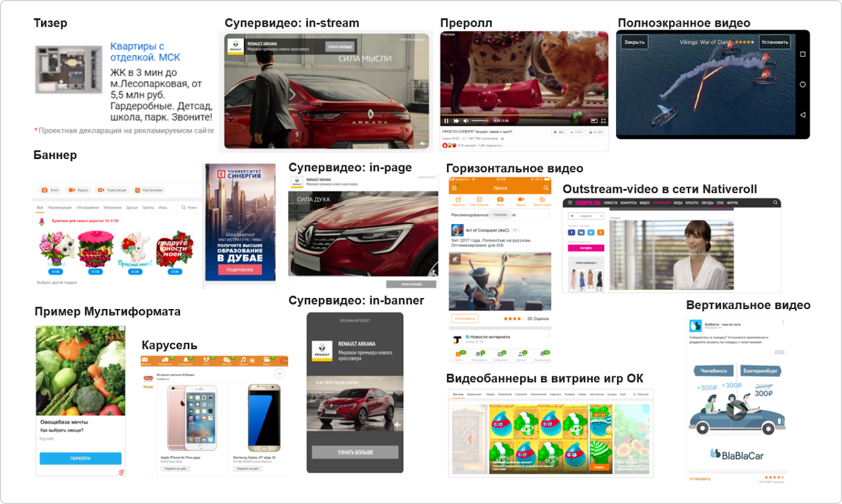Tap 'Установить' under the Art of Conquest video
The image size is (842, 504).
tap(464, 318)
